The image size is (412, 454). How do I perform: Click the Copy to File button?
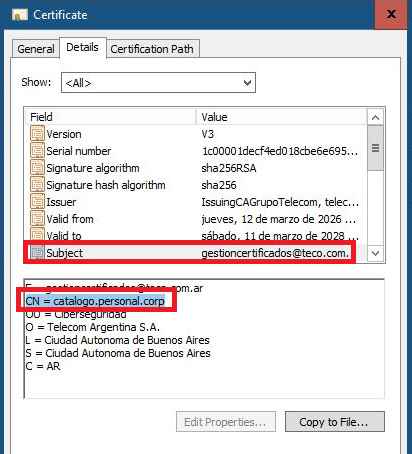(x=335, y=422)
